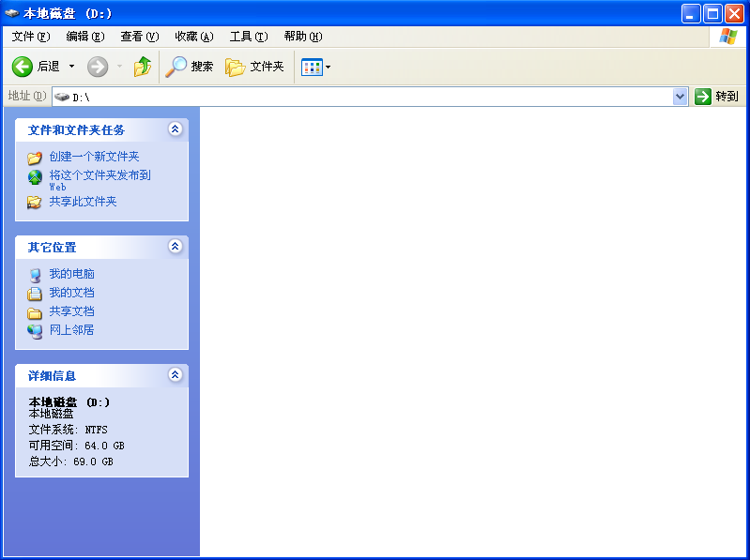750x560 pixels.
Task: Open the 文件(F) menu
Action: (31, 37)
